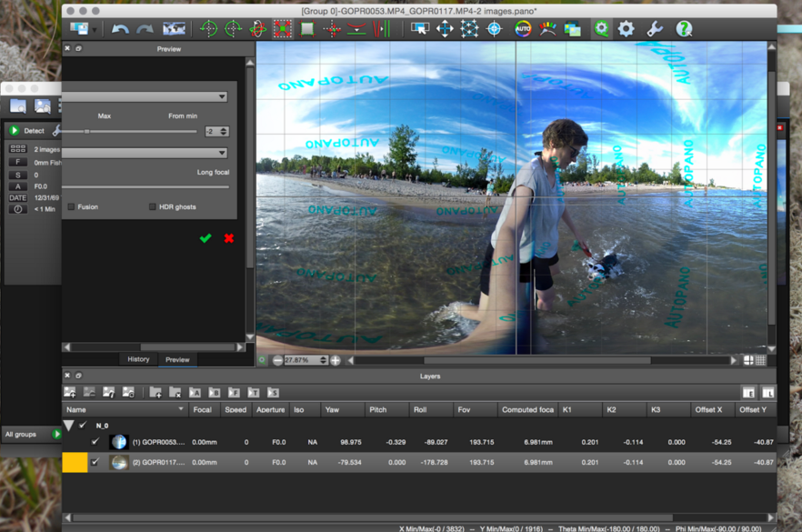Screen dimensions: 802x532
Task: Click the layer 'S' speed icon
Action: [x=273, y=392]
